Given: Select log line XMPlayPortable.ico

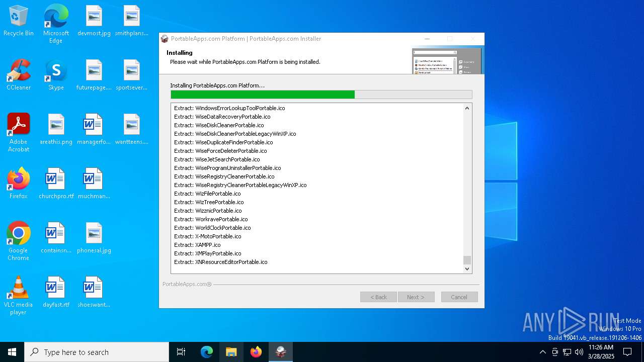Looking at the screenshot, I should pos(208,253).
